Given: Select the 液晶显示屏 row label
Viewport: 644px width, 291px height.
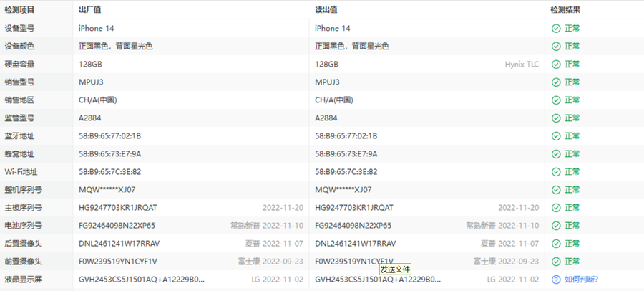Looking at the screenshot, I should pyautogui.click(x=23, y=280).
